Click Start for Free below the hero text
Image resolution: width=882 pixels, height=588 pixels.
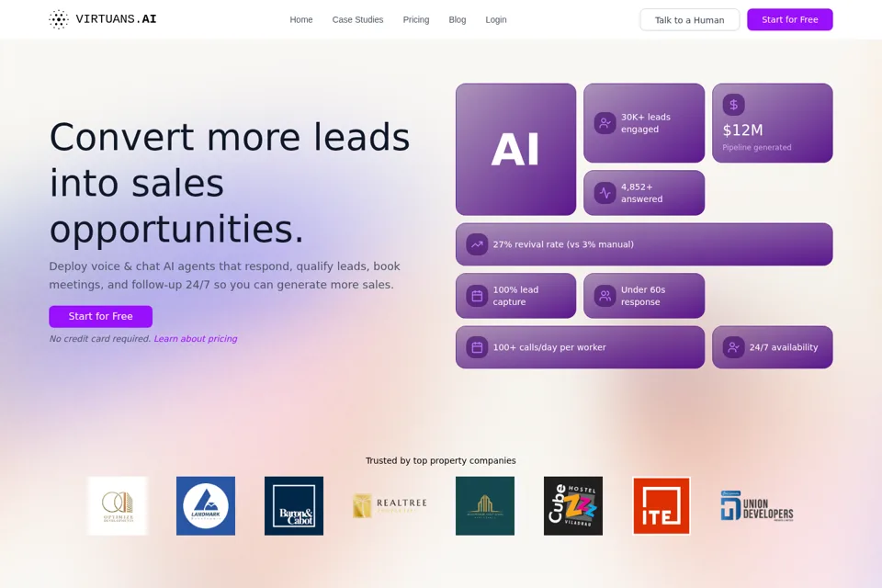tap(101, 316)
